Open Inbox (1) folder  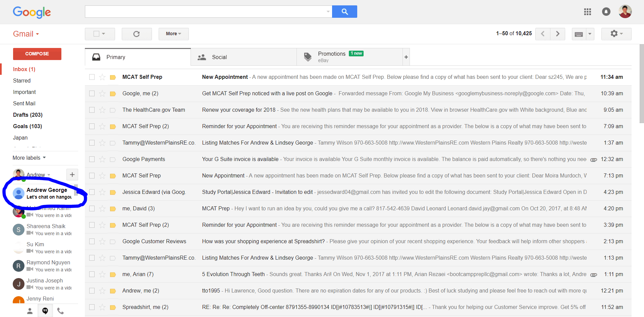[x=24, y=69]
